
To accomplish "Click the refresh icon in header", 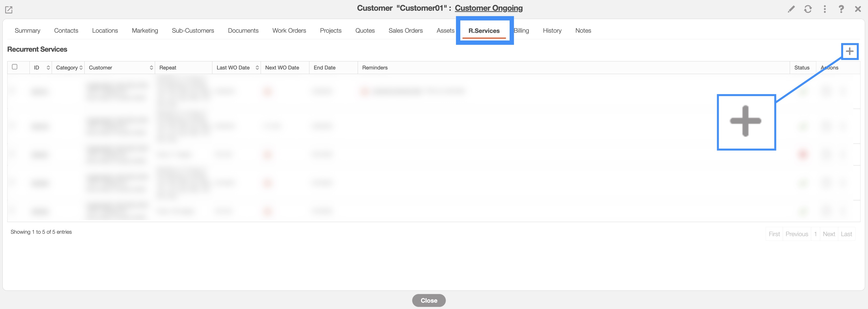I will click(808, 9).
